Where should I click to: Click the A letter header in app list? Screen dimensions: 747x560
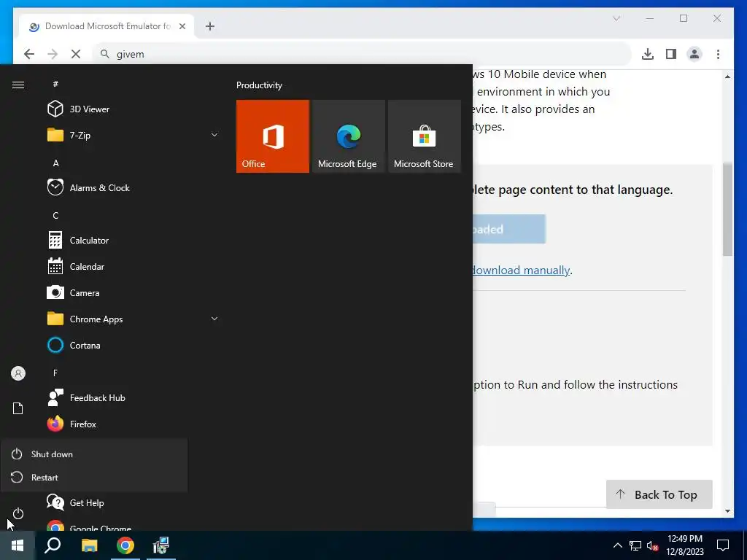tap(55, 163)
